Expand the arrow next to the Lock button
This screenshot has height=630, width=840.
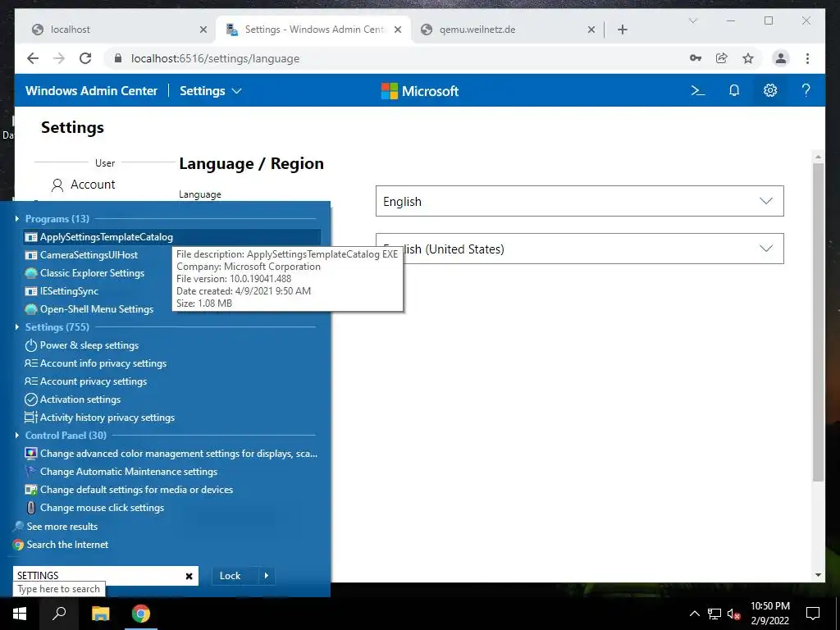click(x=267, y=575)
